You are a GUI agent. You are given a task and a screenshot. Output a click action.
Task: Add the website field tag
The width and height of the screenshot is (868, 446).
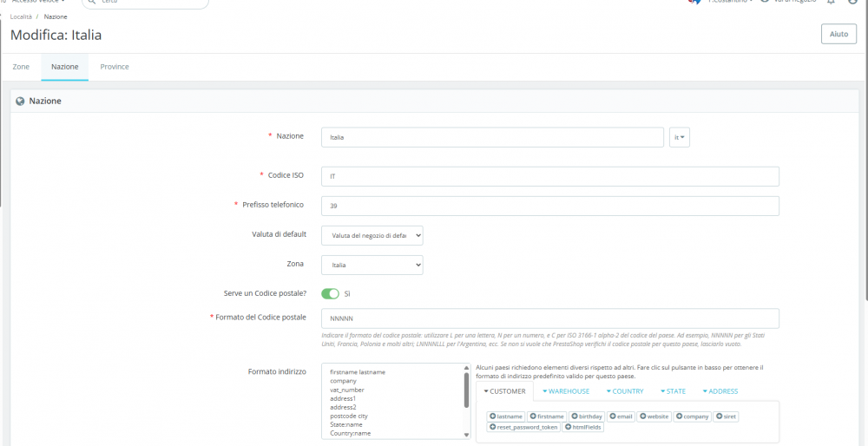654,416
